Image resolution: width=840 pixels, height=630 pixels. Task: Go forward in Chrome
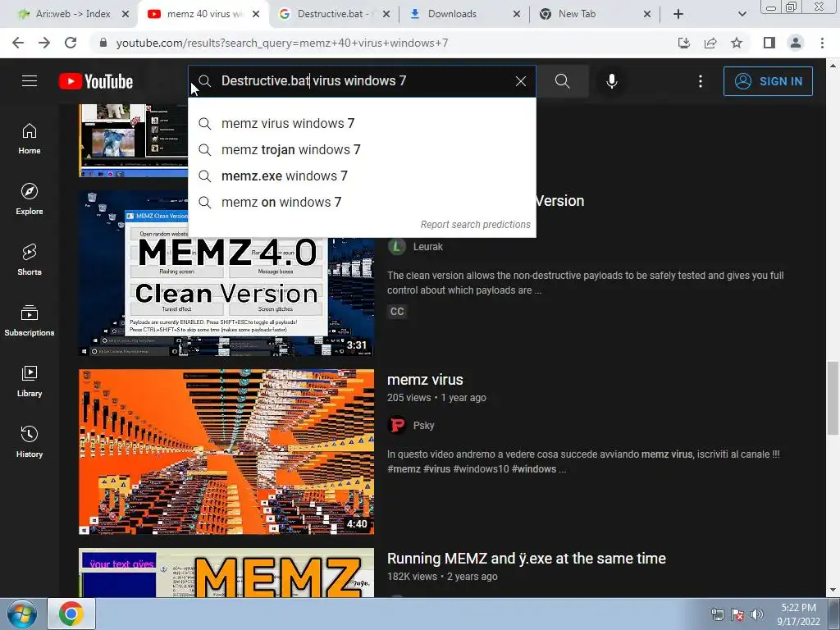[x=44, y=43]
